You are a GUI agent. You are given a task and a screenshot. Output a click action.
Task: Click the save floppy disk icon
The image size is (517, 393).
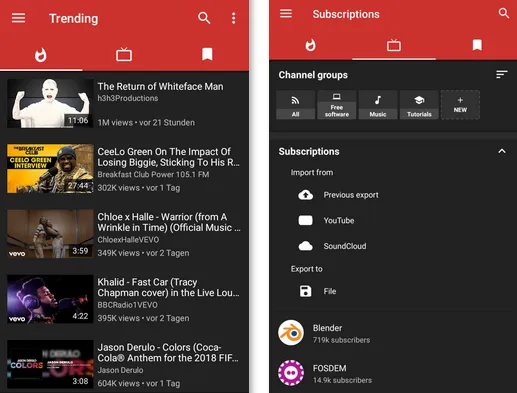305,291
